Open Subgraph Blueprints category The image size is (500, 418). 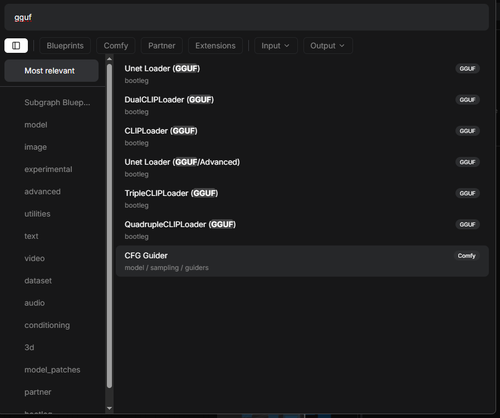point(57,102)
